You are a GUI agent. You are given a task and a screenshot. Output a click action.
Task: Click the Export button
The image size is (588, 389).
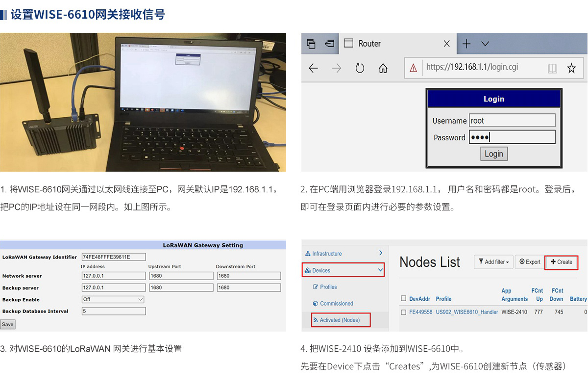[529, 262]
